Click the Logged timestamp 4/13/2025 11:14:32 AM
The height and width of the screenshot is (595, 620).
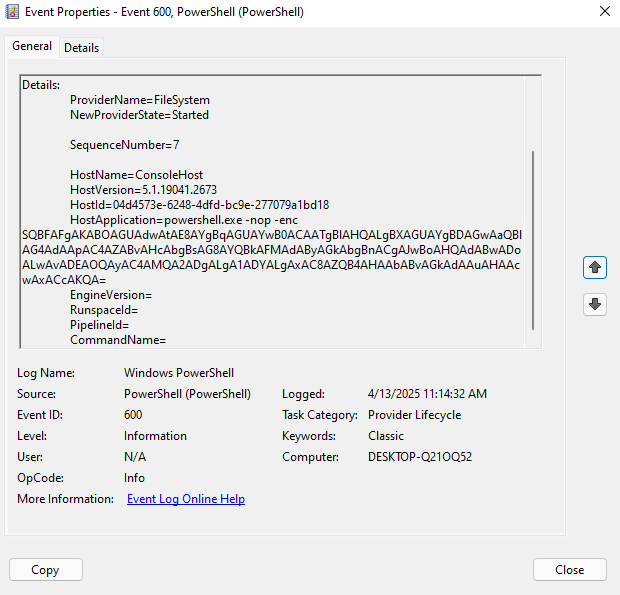click(427, 394)
